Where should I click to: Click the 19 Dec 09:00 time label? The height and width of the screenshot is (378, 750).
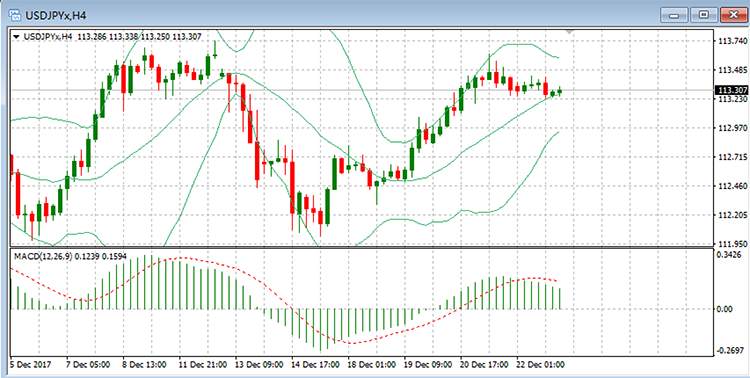428,365
